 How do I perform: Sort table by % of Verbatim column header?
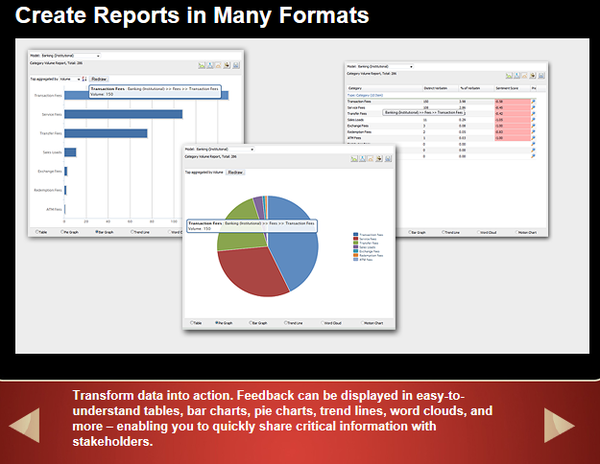click(x=476, y=88)
